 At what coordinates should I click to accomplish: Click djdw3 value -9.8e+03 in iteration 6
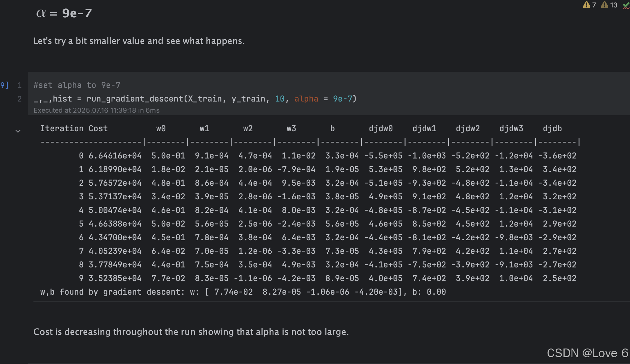(x=514, y=237)
